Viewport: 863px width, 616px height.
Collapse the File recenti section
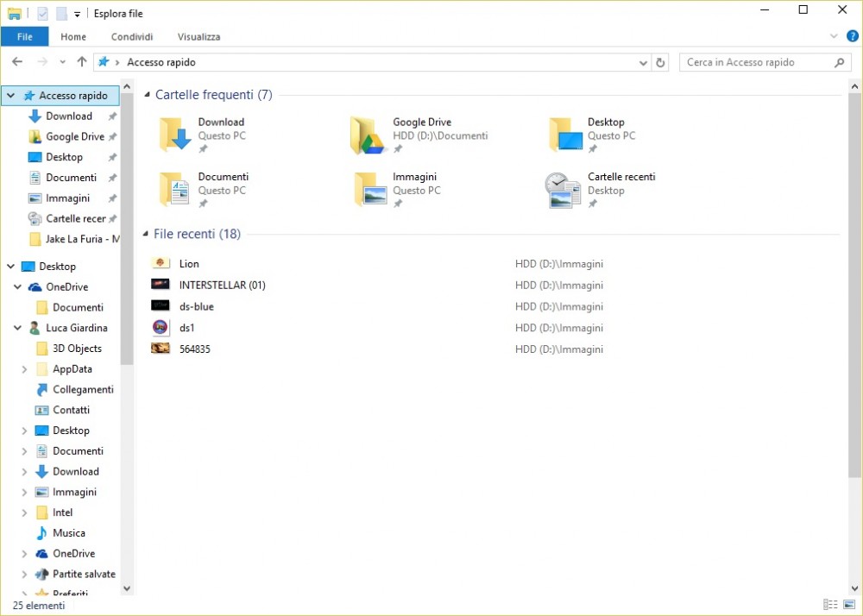tap(145, 235)
